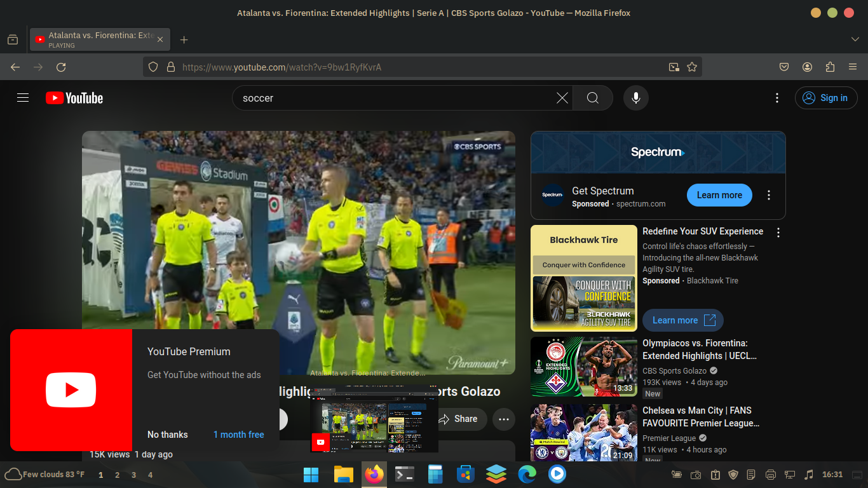Screen dimensions: 868x488
Task: Click the Spectrum banner image
Action: point(658,152)
